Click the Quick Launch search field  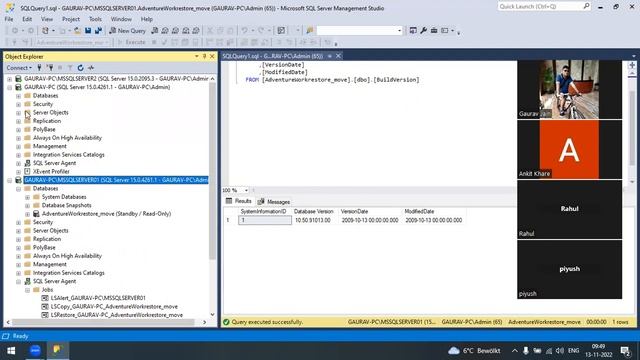coord(543,7)
